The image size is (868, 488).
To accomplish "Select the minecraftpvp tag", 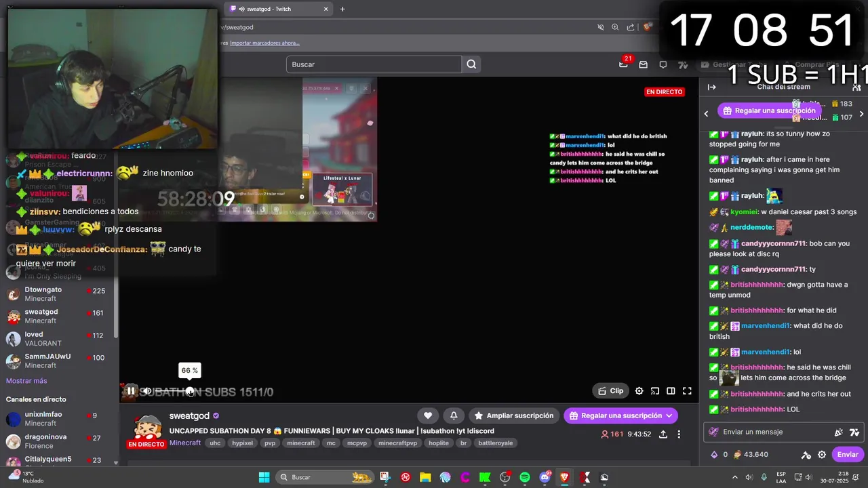I will point(398,443).
